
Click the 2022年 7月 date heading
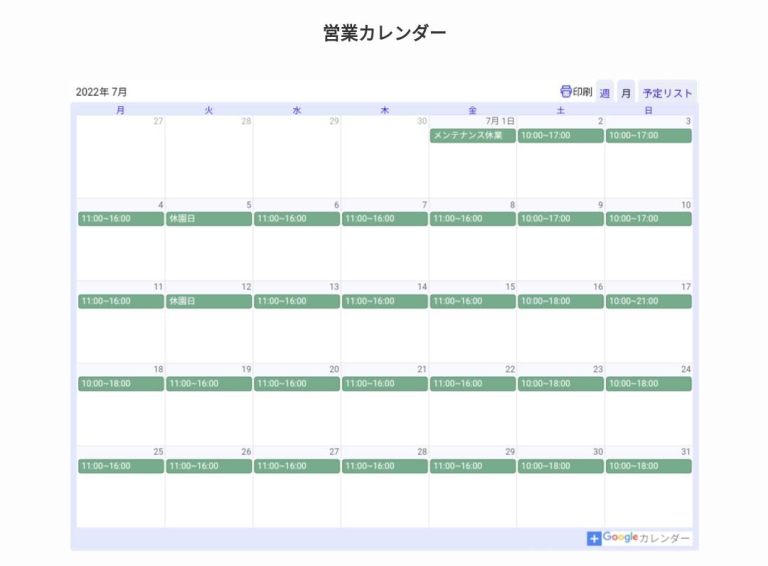(x=102, y=92)
